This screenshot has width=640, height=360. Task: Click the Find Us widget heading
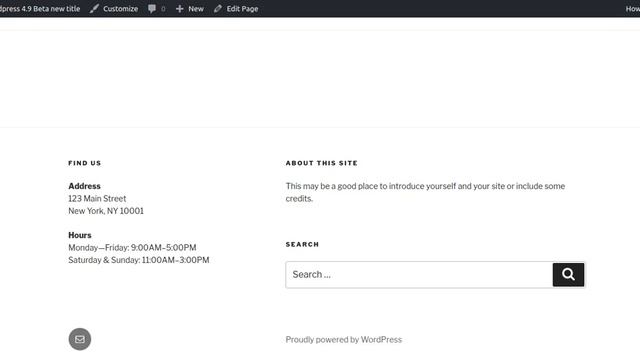pos(85,163)
